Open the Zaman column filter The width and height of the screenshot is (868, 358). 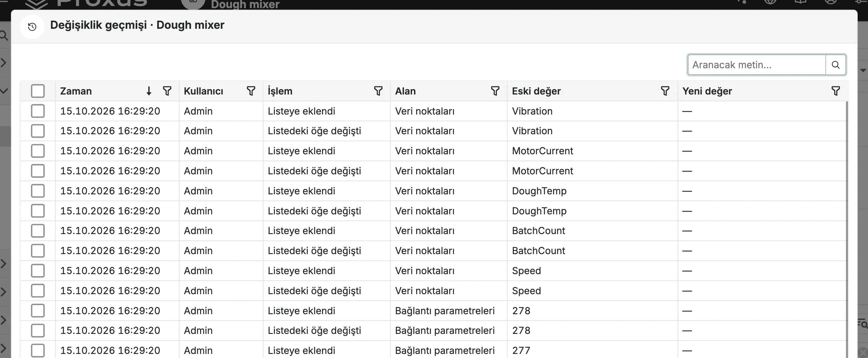click(167, 91)
